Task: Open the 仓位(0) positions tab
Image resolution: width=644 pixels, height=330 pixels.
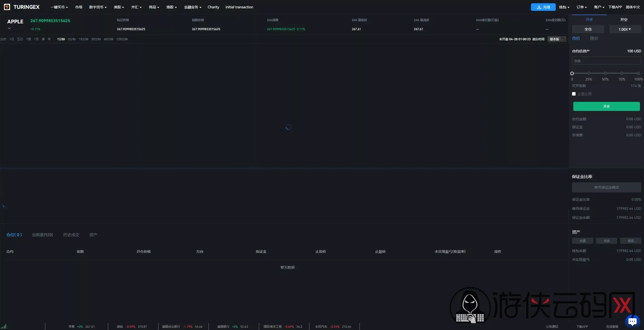Action: click(14, 235)
